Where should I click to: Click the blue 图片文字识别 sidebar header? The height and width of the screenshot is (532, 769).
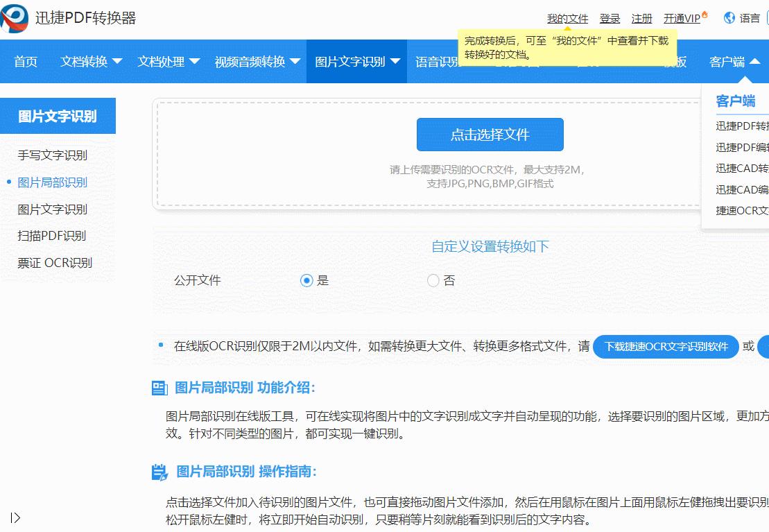pyautogui.click(x=58, y=116)
